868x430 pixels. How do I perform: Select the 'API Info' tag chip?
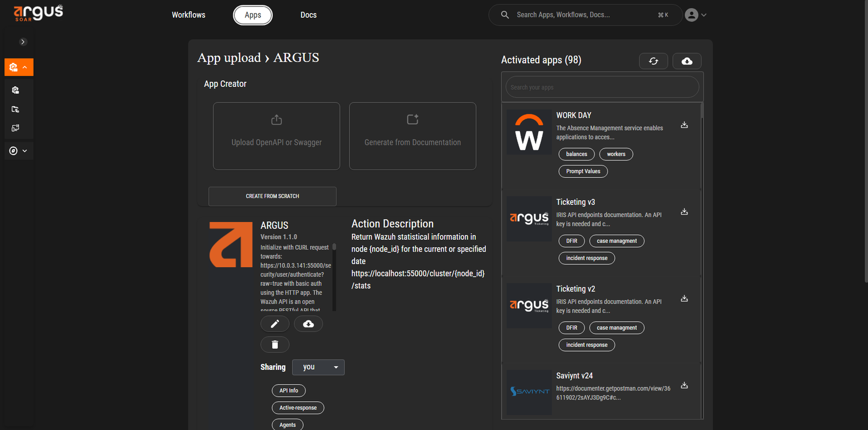tap(289, 390)
